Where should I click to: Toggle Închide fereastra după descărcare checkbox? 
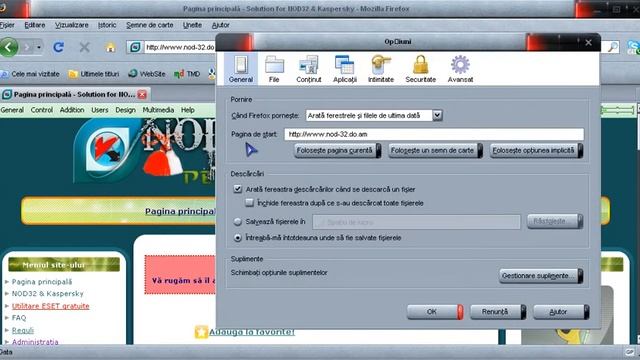click(249, 202)
